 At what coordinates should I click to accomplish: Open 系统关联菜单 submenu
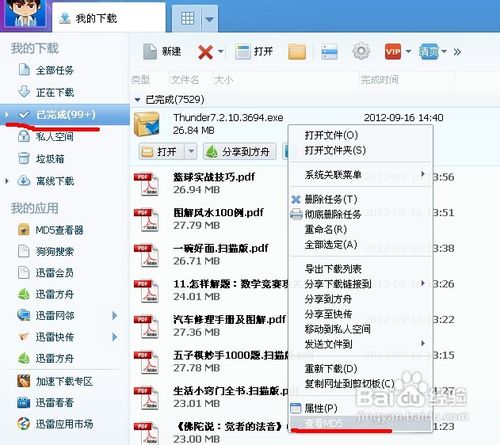[361, 174]
